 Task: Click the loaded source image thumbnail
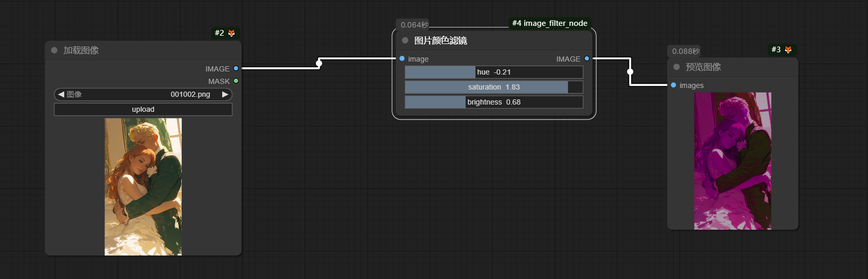point(143,186)
